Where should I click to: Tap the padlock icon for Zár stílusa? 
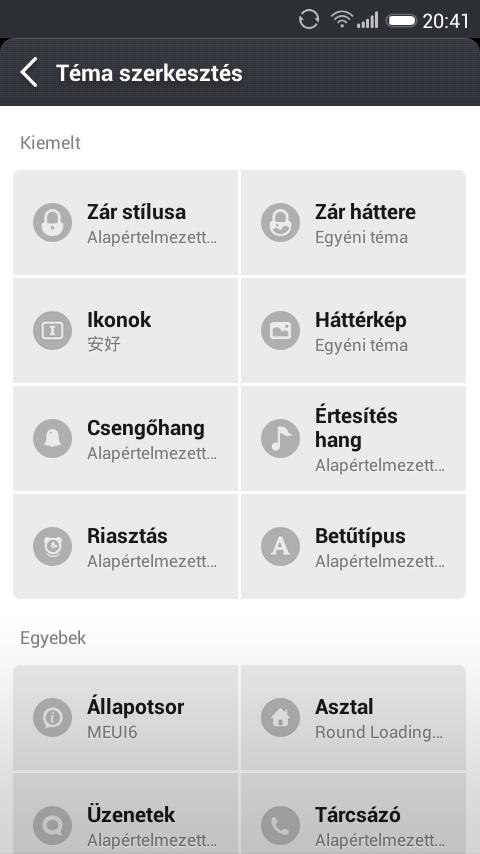coord(52,222)
